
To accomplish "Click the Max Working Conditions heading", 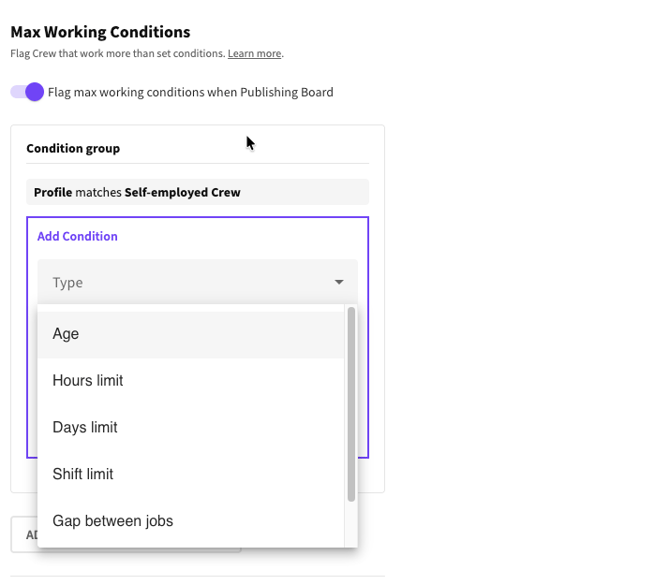I will 100,32.
